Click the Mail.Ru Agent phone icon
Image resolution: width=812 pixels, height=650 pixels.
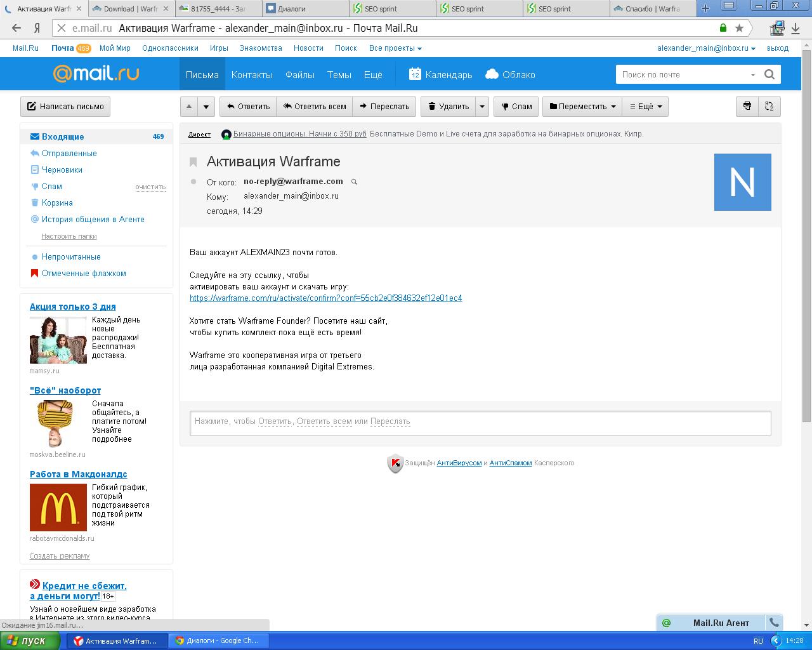point(774,623)
